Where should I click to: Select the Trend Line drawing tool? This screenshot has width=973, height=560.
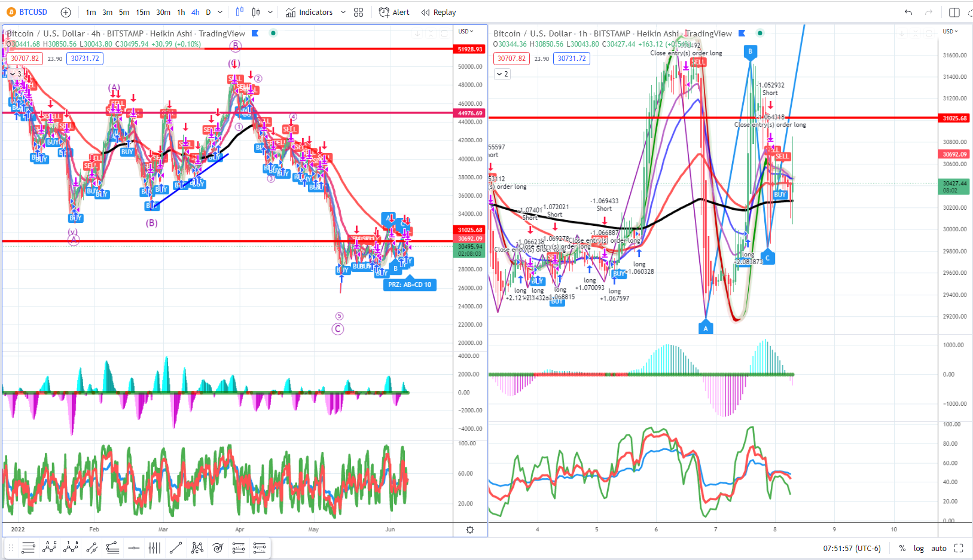pos(176,547)
